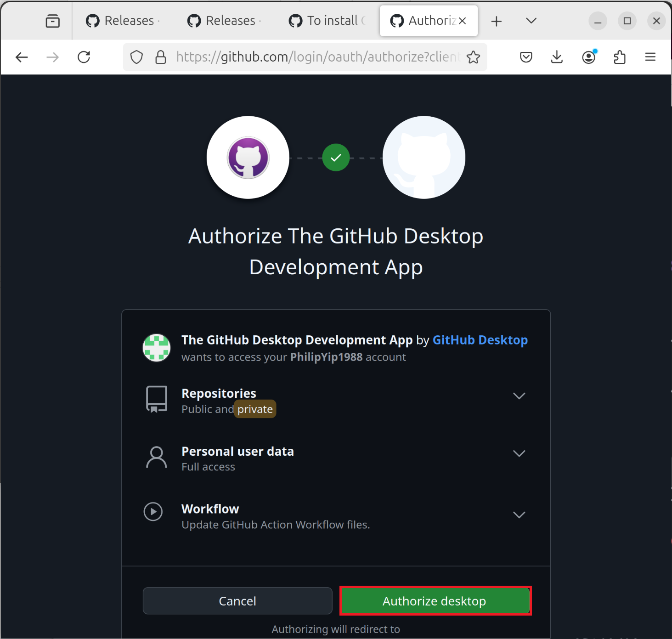Open the Downloads panel

(x=557, y=57)
